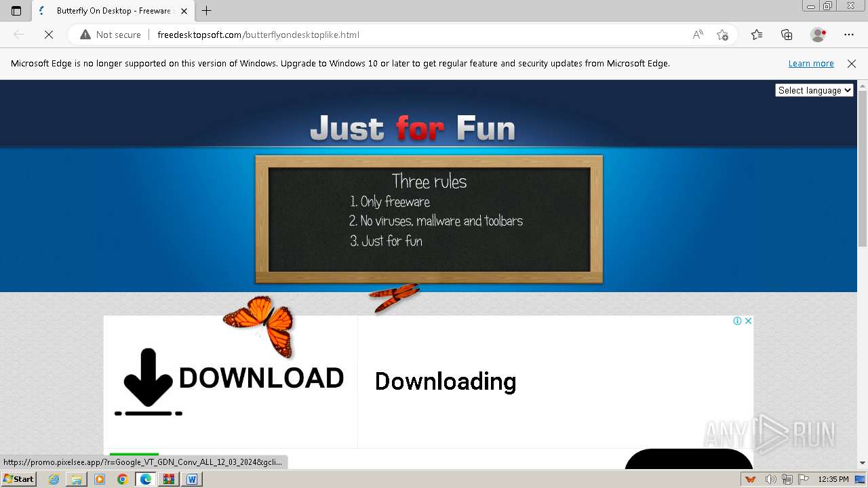The width and height of the screenshot is (868, 488).
Task: Open the Favorites list
Action: pyautogui.click(x=757, y=35)
